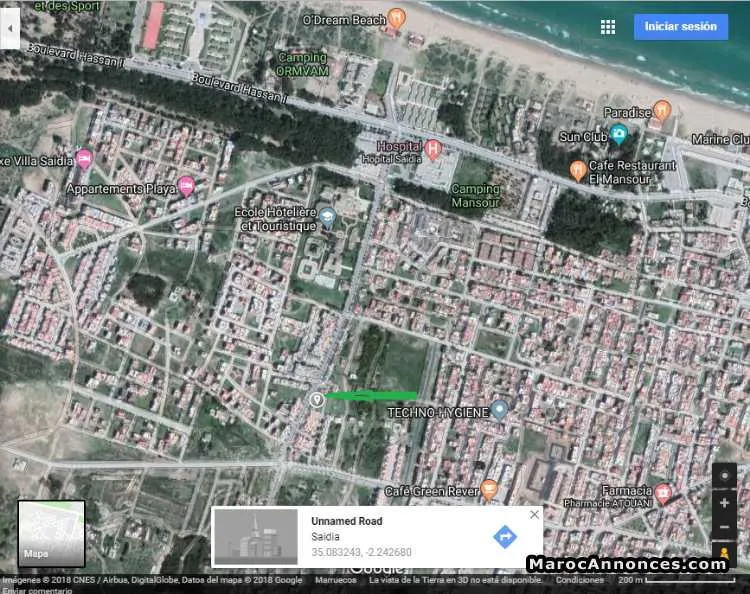Click the Appartements Playa hotel pin

(x=186, y=186)
